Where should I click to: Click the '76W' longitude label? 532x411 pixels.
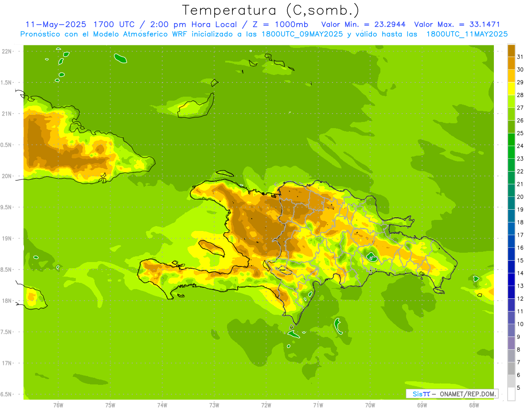58,405
